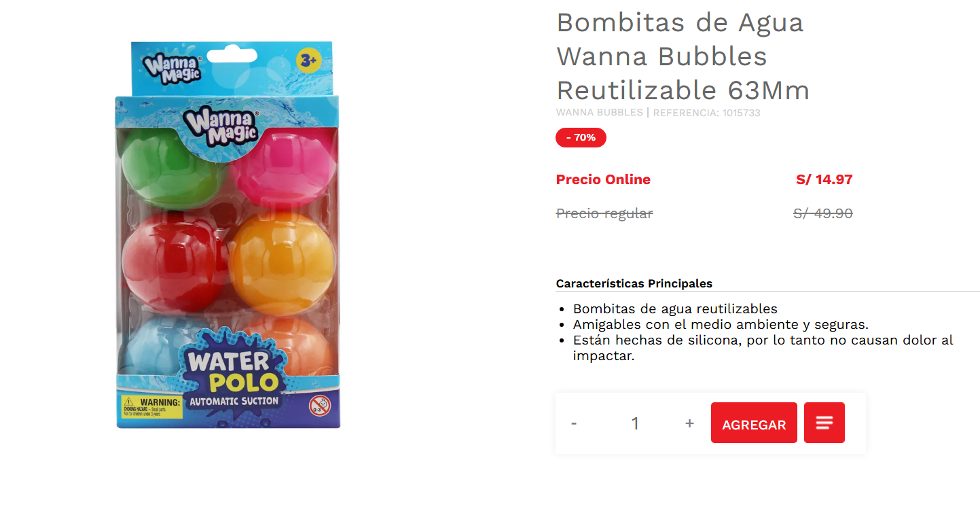This screenshot has width=980, height=511.
Task: Click the 0-3 age restriction symbol
Action: pos(319,406)
